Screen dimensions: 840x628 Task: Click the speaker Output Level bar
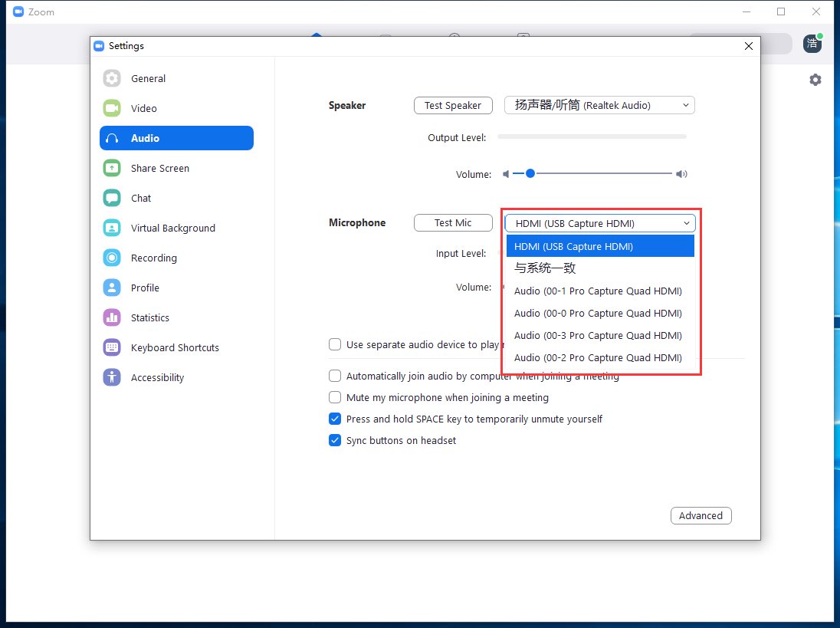[x=592, y=137]
